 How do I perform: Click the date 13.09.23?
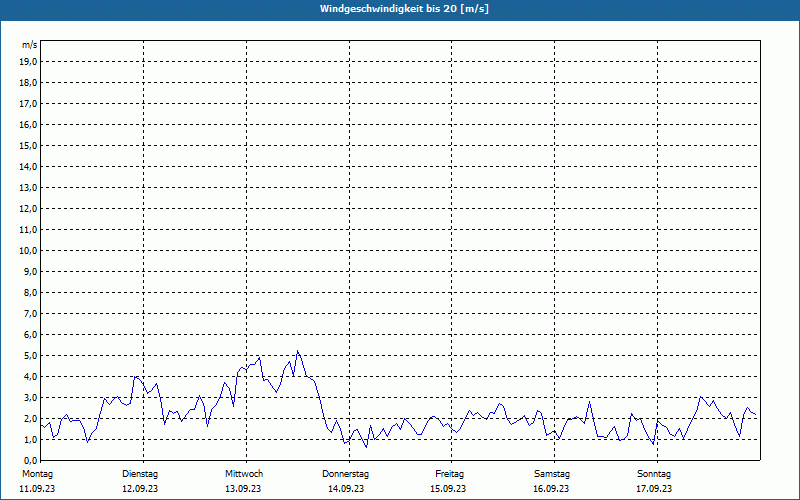pos(243,489)
